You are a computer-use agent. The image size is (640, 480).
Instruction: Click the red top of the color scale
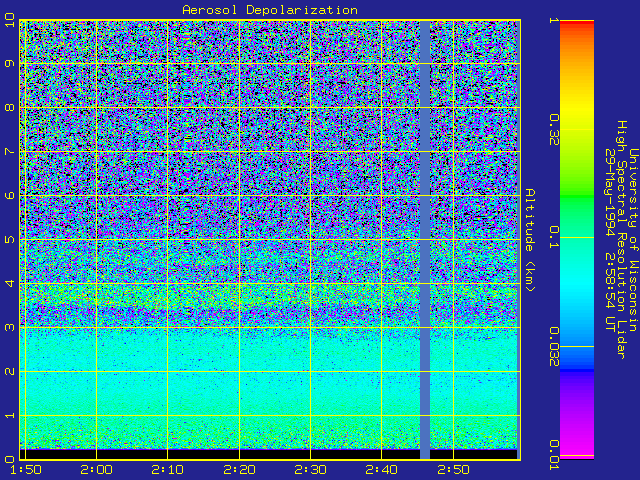click(577, 25)
